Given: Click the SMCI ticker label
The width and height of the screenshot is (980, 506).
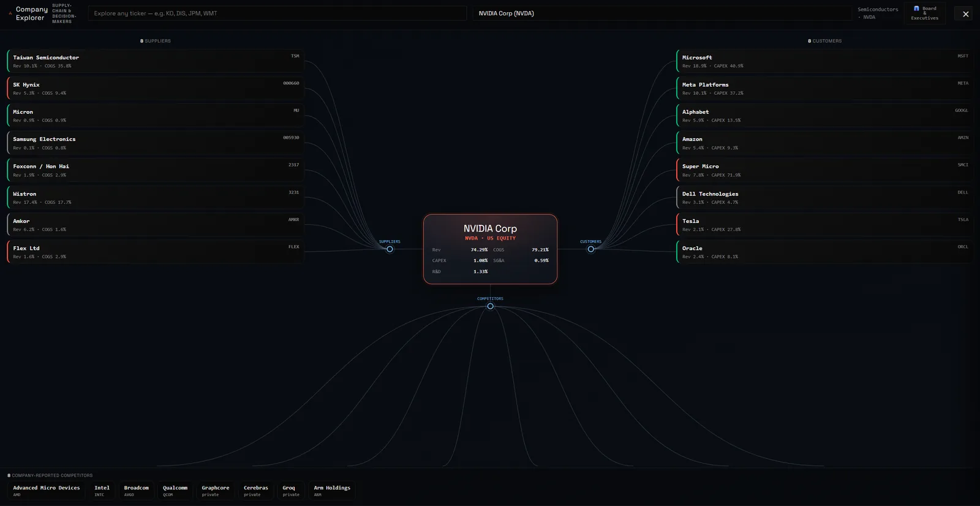Looking at the screenshot, I should coord(963,165).
